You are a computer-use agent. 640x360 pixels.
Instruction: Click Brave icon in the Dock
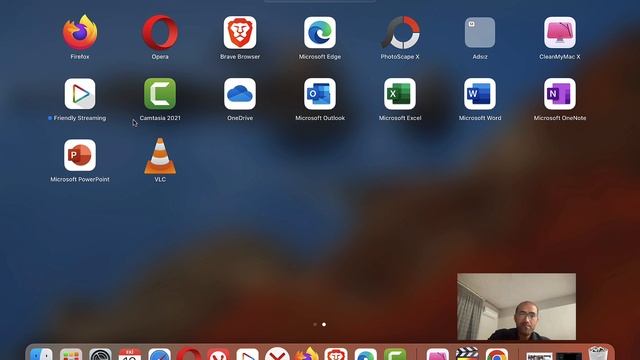tap(336, 354)
